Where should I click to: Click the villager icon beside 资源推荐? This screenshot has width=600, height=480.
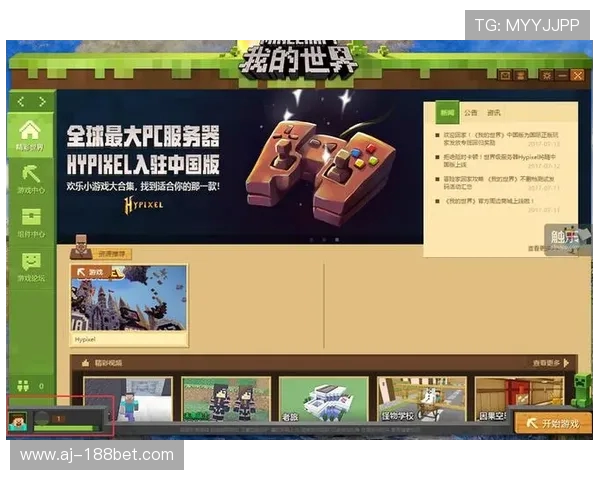click(80, 246)
